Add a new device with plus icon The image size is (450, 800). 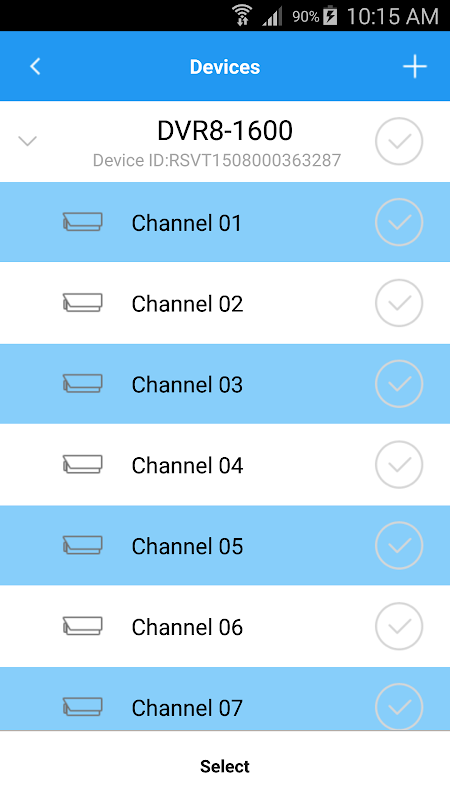pos(414,67)
